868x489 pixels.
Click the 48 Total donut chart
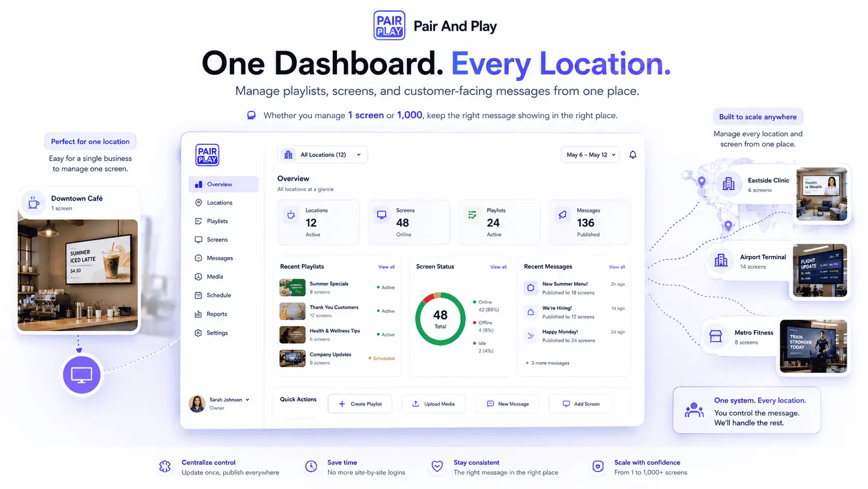tap(440, 319)
